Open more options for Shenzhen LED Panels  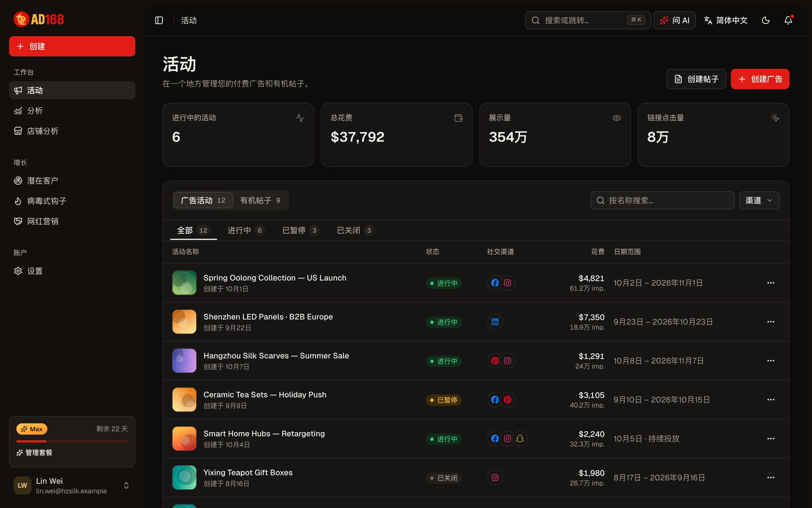click(x=771, y=322)
